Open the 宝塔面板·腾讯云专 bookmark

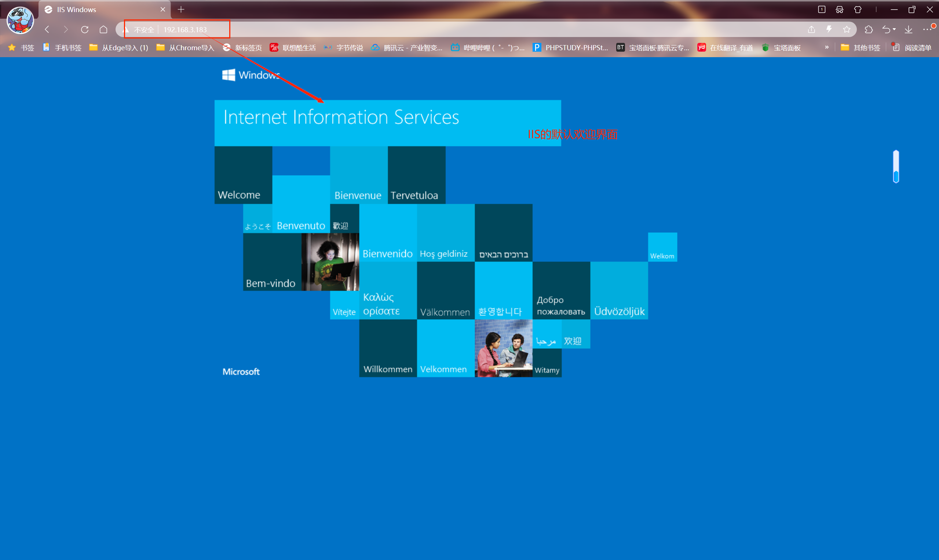[653, 48]
